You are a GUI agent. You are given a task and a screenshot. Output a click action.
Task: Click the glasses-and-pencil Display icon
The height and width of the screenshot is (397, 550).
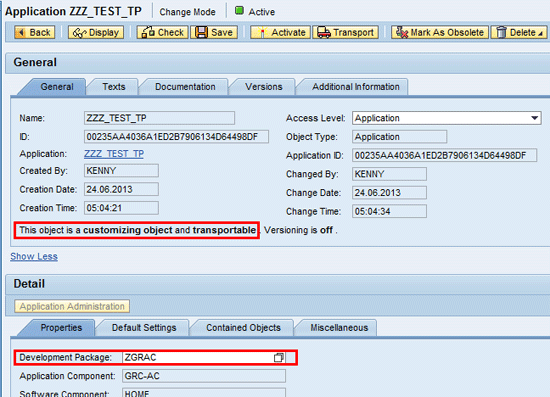pos(79,33)
